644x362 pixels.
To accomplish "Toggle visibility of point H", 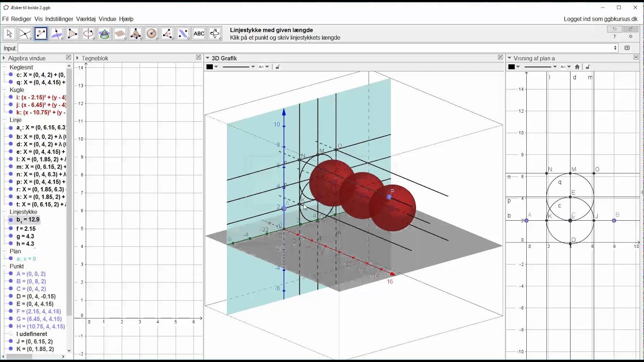I will pos(11,326).
